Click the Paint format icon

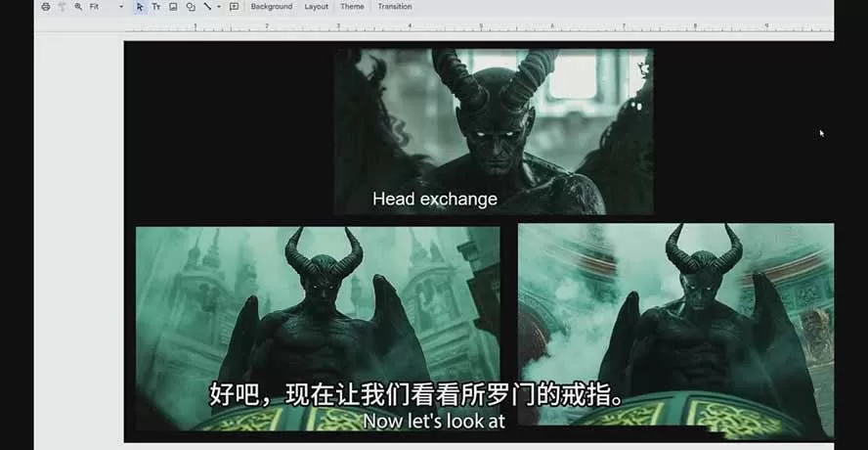[62, 7]
